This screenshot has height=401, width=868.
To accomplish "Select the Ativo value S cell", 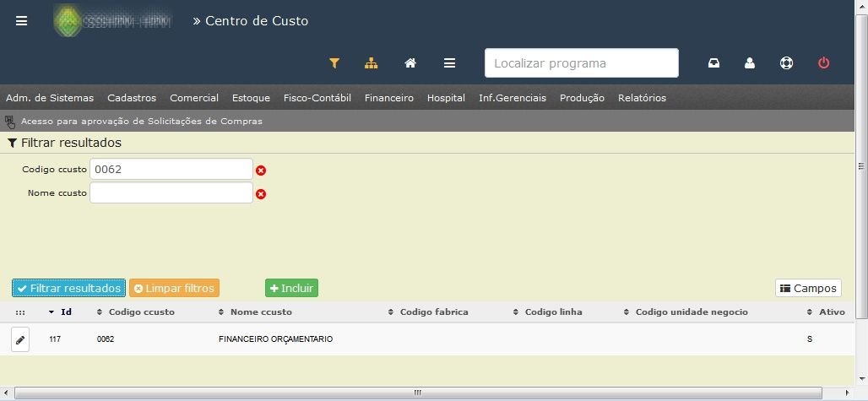I will pyautogui.click(x=810, y=339).
